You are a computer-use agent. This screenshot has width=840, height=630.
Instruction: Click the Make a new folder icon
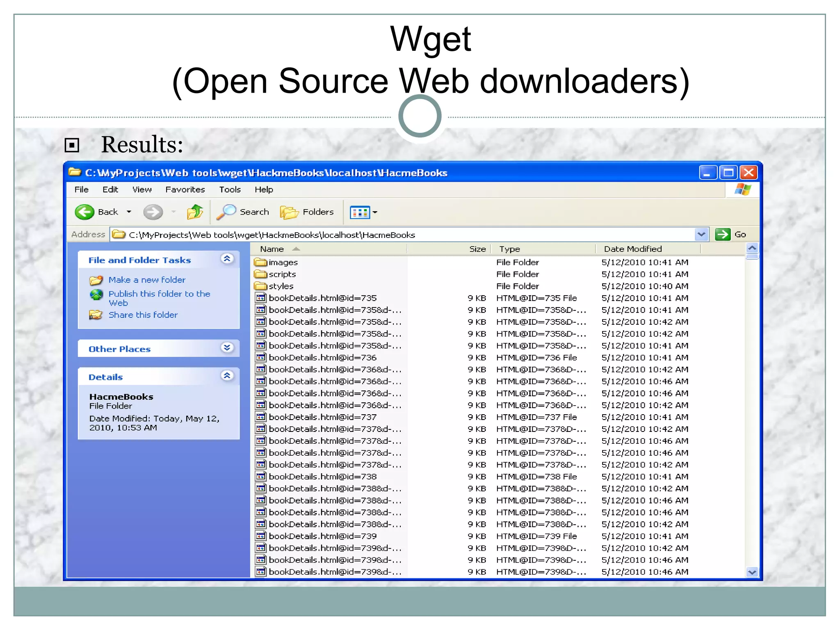point(96,280)
